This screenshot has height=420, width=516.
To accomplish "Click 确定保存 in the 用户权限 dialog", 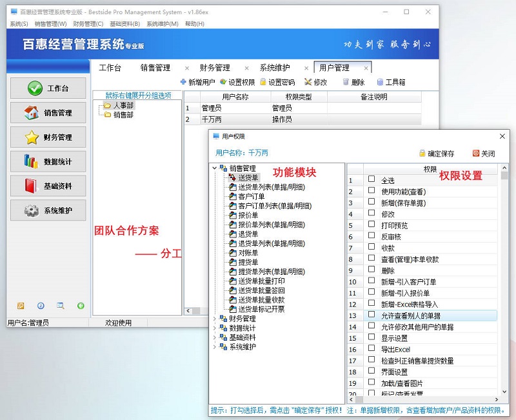I will (x=437, y=154).
